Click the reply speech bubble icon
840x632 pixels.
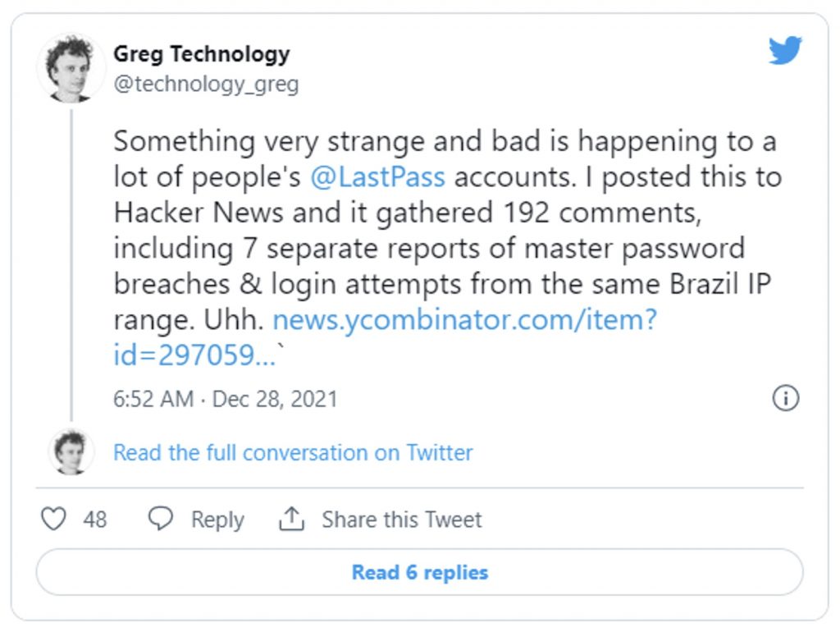point(161,519)
